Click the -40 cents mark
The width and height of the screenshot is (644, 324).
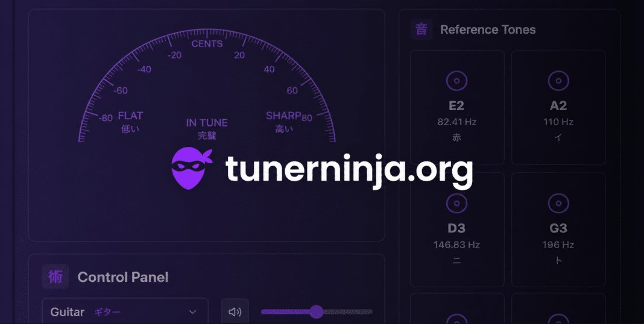click(x=144, y=69)
